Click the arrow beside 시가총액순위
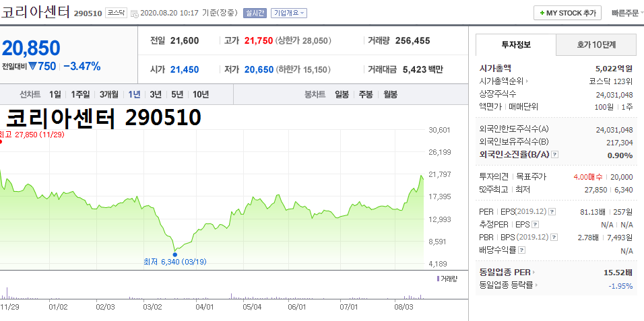 click(x=527, y=81)
